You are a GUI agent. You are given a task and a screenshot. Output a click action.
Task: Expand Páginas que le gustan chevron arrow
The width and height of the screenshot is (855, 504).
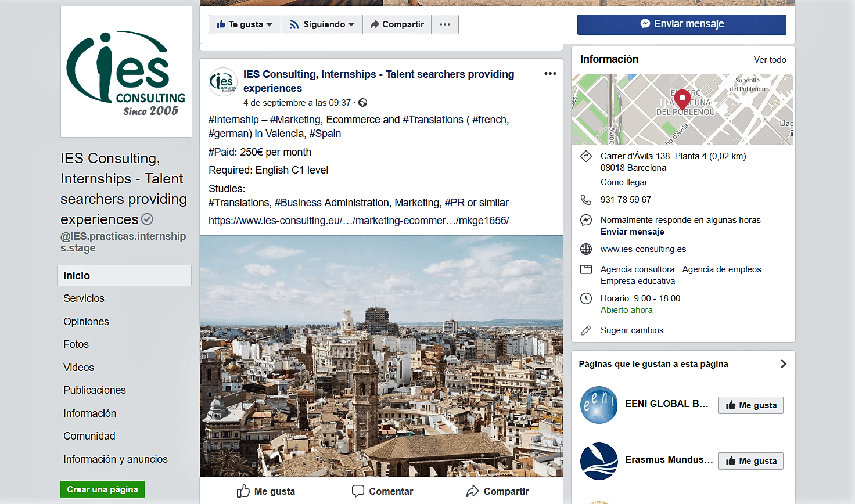click(783, 364)
